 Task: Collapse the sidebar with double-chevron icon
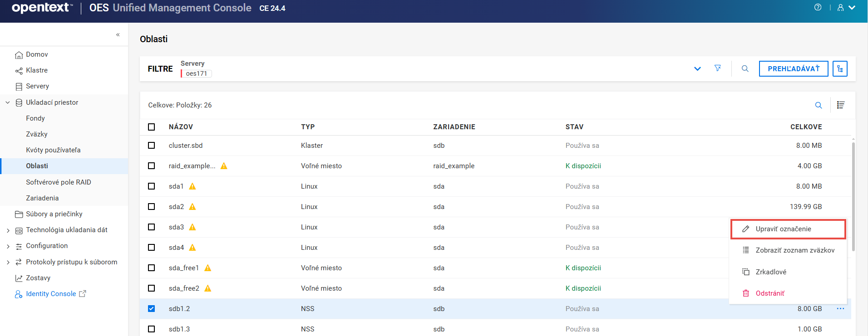click(118, 34)
